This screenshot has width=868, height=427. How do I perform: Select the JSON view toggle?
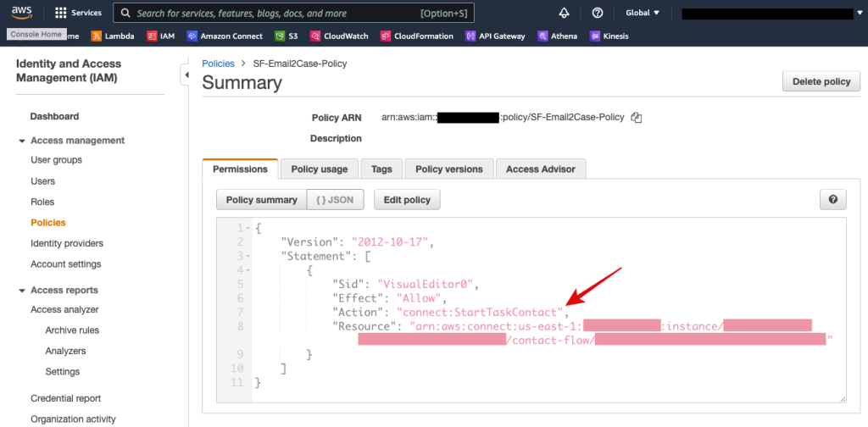pos(335,200)
